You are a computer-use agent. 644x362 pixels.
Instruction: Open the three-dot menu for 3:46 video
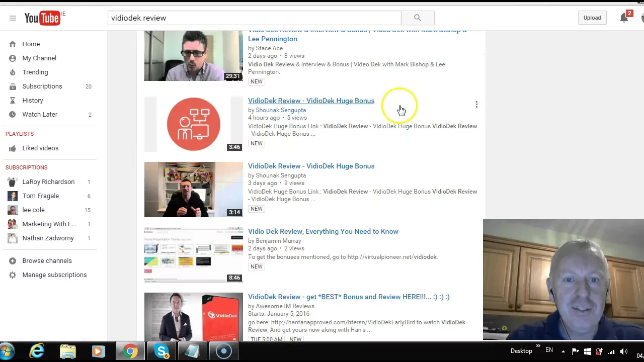pyautogui.click(x=476, y=105)
